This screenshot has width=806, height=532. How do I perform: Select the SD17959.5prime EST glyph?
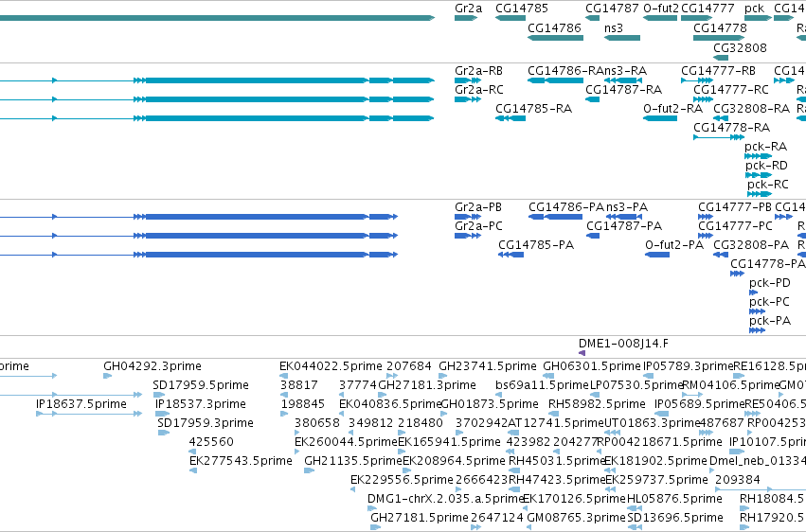(x=159, y=395)
